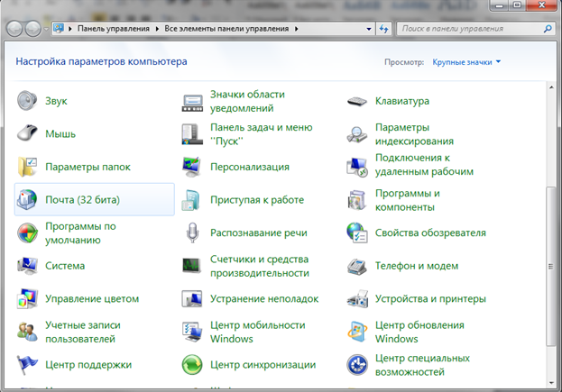
Task: Open the Персонализация icon
Action: pyautogui.click(x=193, y=167)
